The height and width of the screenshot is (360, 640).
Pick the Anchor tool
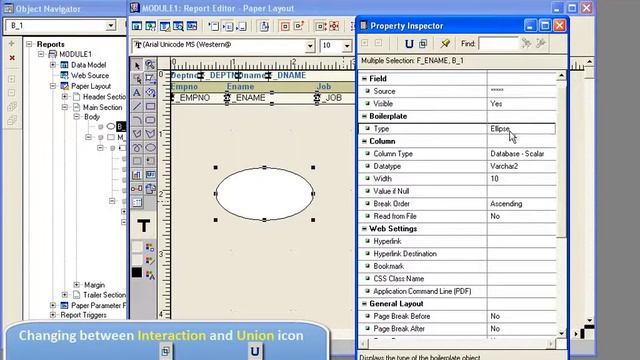point(137,189)
